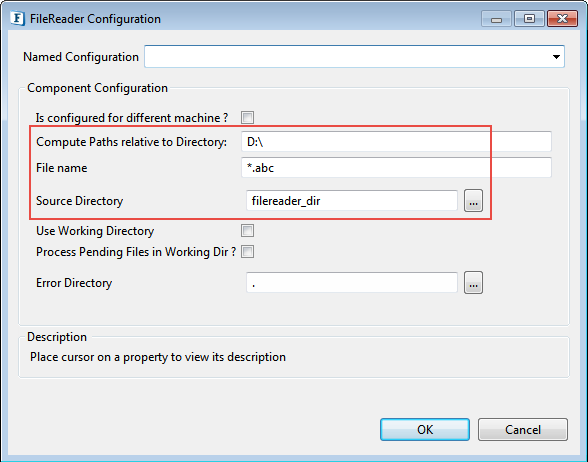Close the FileReader Configuration dialog
Viewport: 588px width, 462px height.
pos(562,19)
